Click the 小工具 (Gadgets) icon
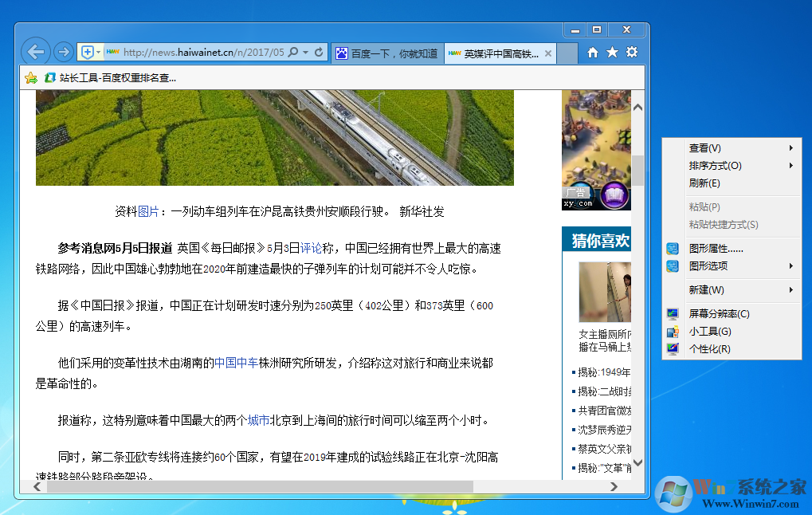The width and height of the screenshot is (812, 515). 672,331
